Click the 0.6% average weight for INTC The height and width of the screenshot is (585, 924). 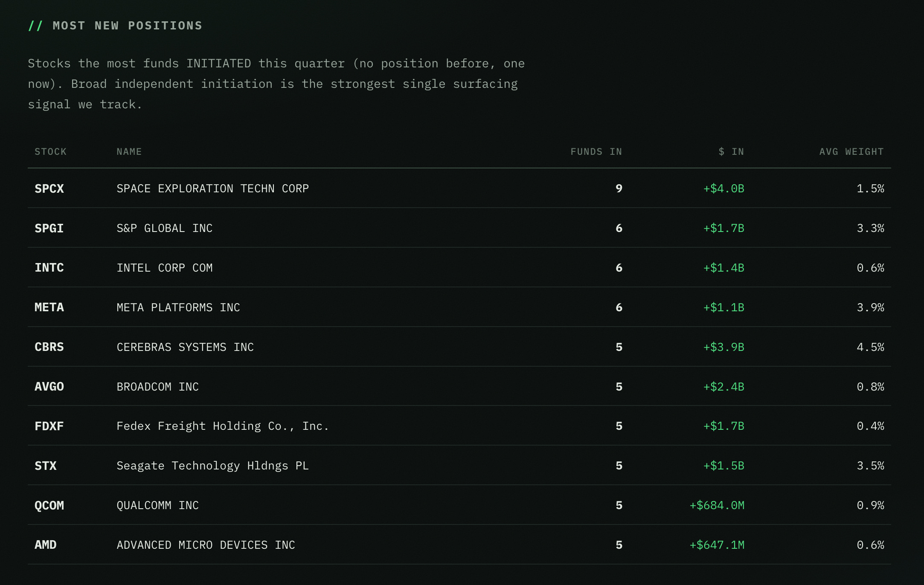[870, 268]
